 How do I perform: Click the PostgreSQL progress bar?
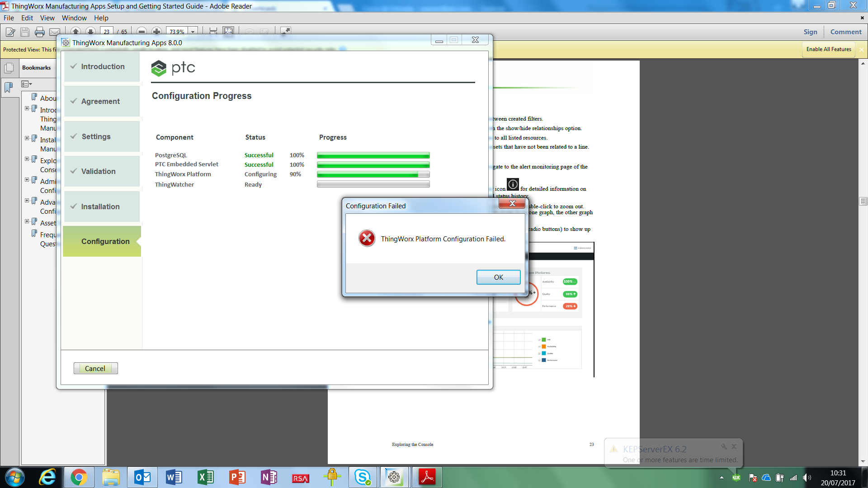pyautogui.click(x=373, y=155)
